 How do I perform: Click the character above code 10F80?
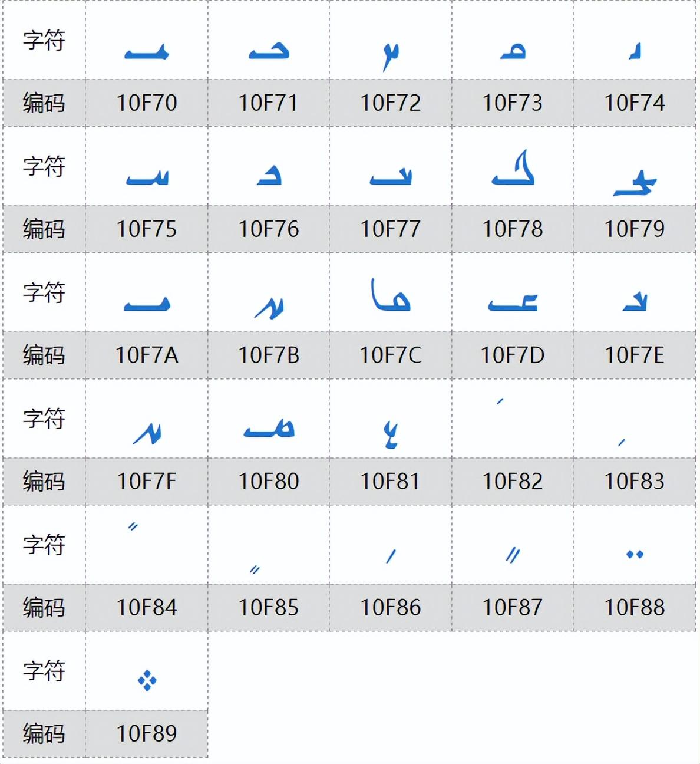point(269,429)
